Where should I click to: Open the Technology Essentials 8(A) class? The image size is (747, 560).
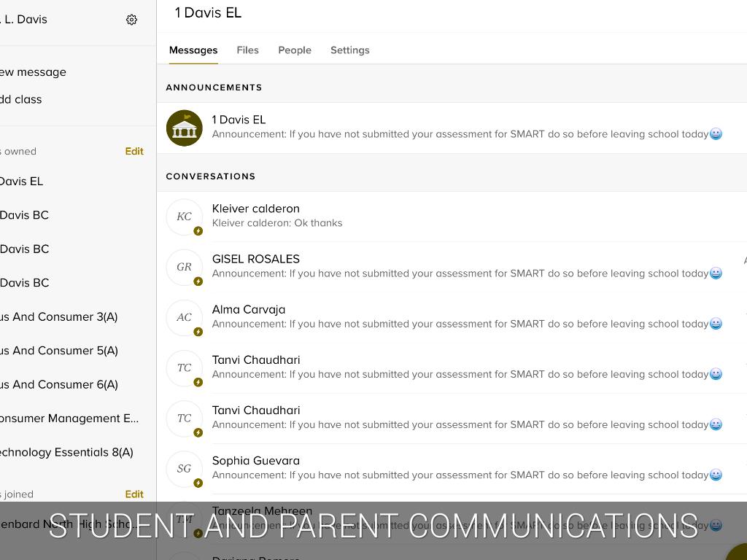(66, 452)
